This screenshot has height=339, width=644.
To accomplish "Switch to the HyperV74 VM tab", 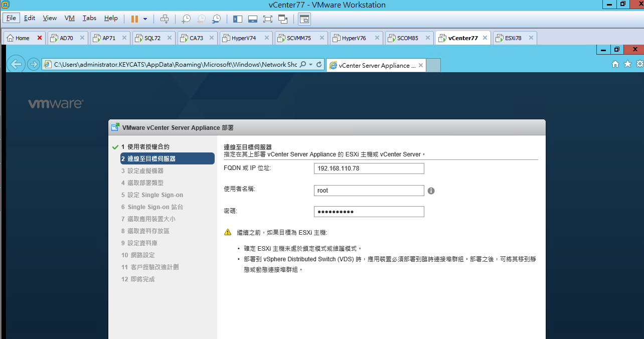I will click(244, 38).
